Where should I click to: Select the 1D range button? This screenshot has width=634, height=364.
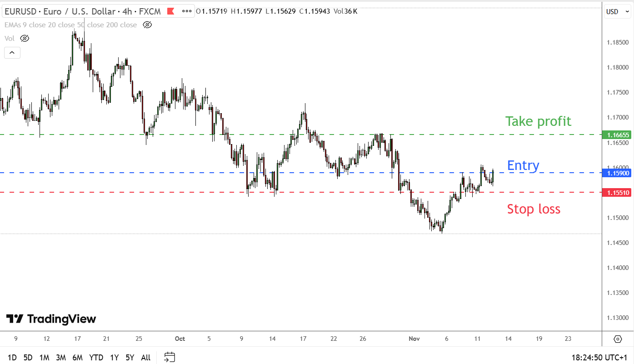click(x=11, y=358)
